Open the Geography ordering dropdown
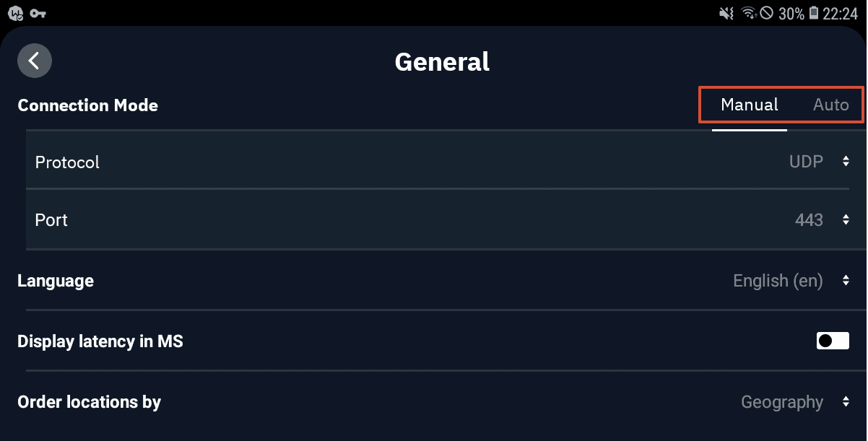 click(782, 402)
